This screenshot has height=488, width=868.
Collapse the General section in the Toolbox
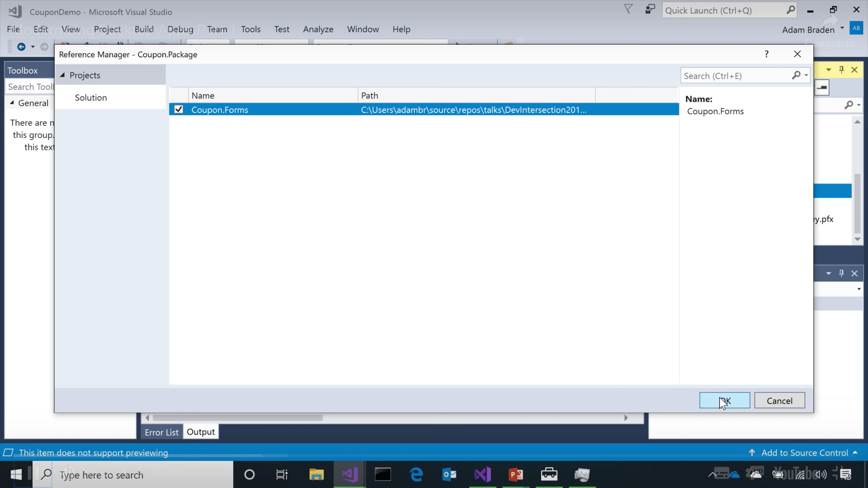tap(12, 103)
